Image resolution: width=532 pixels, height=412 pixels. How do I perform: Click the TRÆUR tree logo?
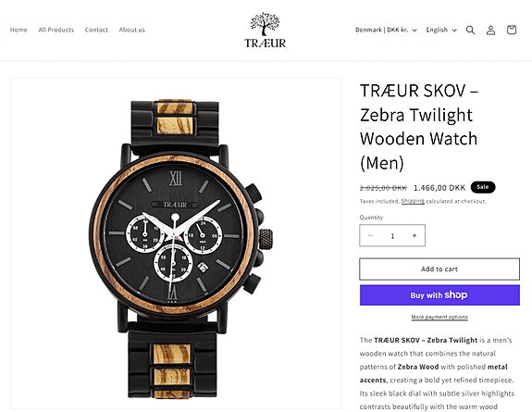tap(266, 30)
